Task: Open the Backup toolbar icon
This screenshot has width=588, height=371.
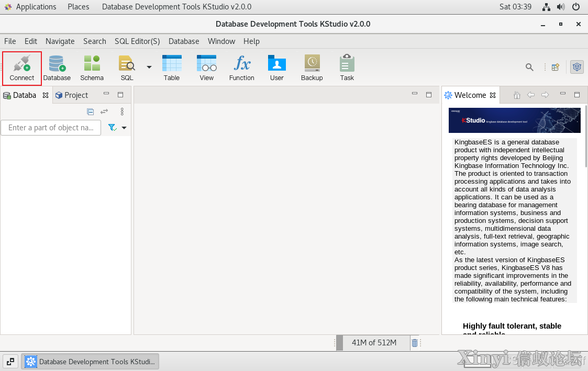Action: (312, 68)
